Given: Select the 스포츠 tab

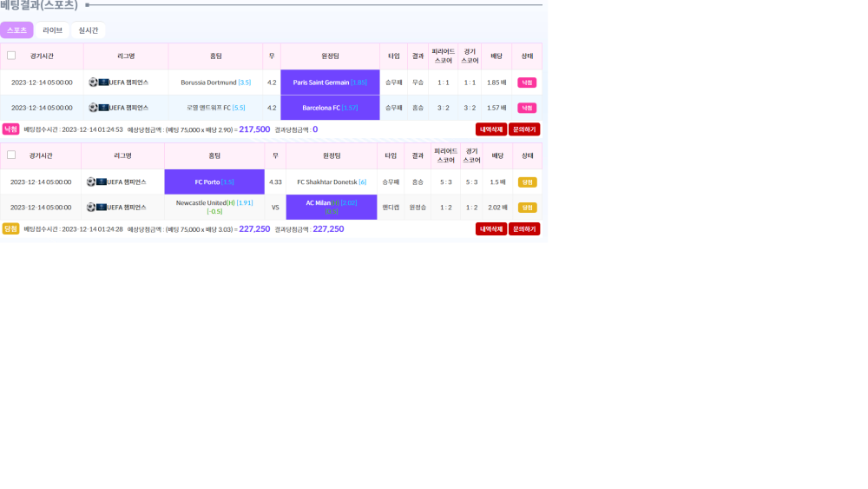Looking at the screenshot, I should point(16,30).
